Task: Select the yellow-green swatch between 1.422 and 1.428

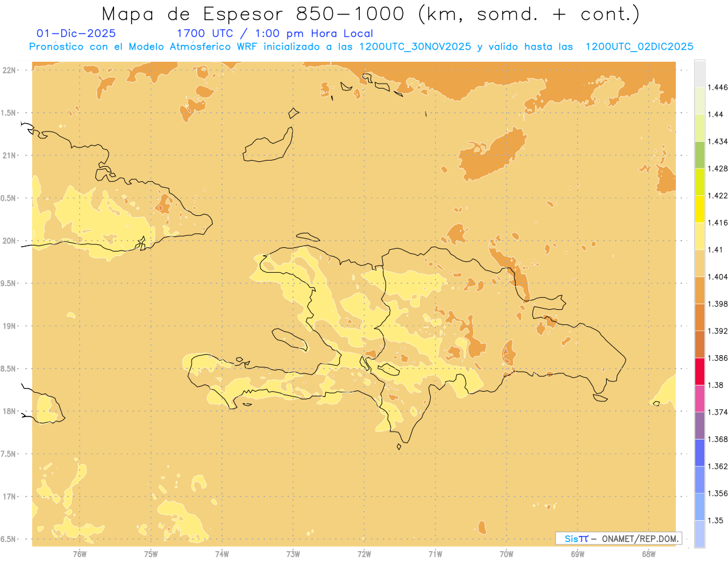Action: click(x=699, y=182)
